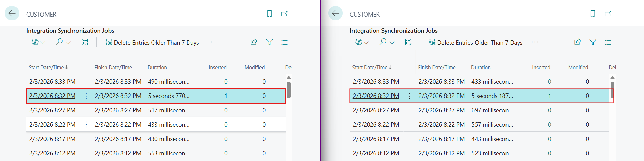Viewport: 644px width, 161px height.
Task: Click Delete Entries Older Than 7 Days in the left pane
Action: tap(152, 43)
